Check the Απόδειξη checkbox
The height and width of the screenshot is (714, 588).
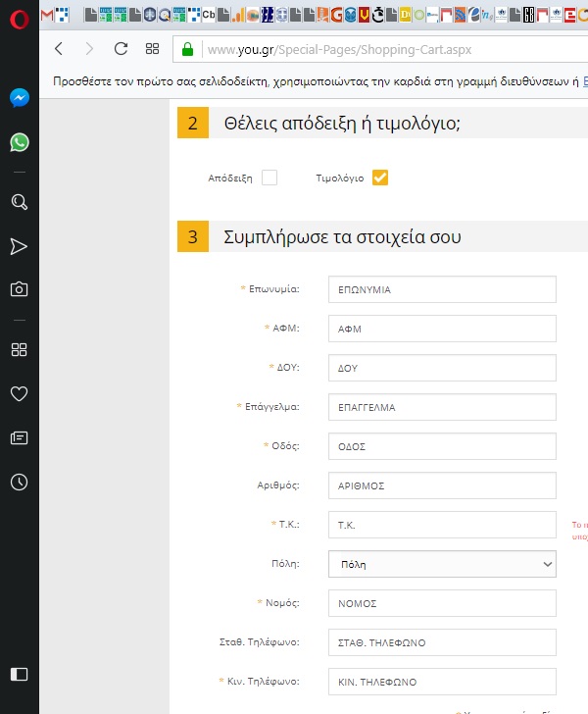269,178
